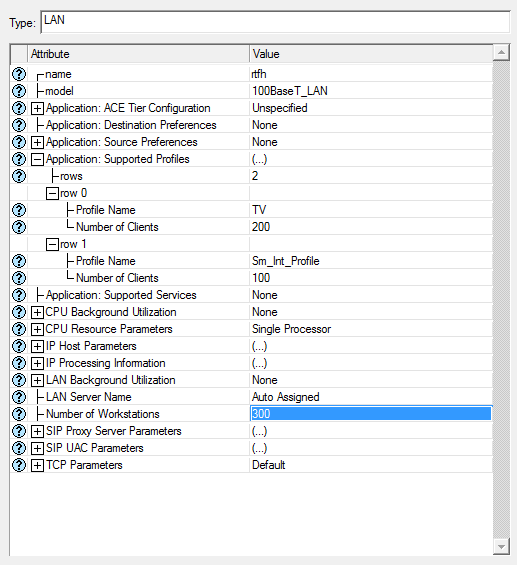Expand Application: ACE Tier Configuration

[37, 108]
